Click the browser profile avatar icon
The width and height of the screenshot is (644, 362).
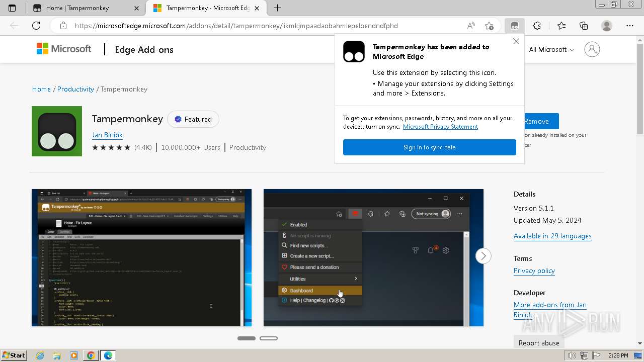[x=607, y=26]
